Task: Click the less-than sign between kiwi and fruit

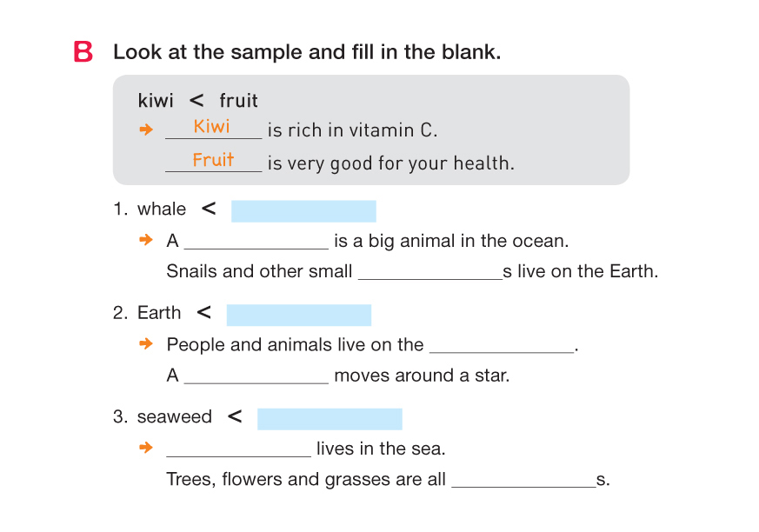Action: click(196, 100)
